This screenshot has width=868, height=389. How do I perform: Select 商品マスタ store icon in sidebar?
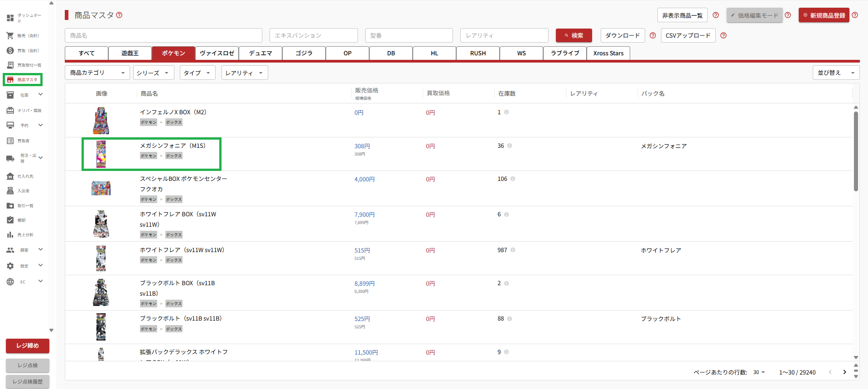tap(10, 80)
